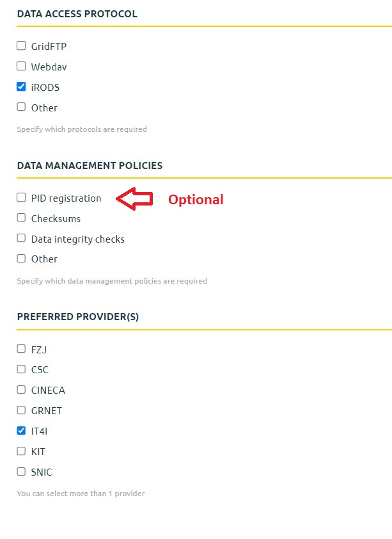Enable the Checksums policy
The height and width of the screenshot is (539, 392).
click(21, 218)
